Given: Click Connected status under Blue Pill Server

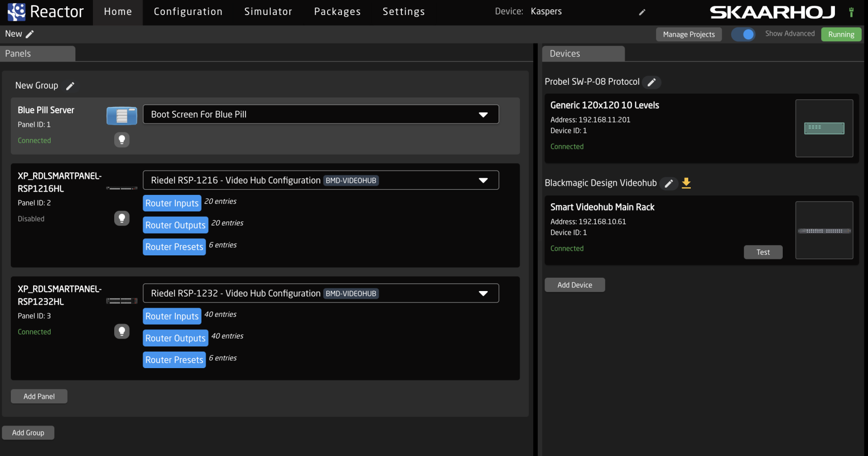Looking at the screenshot, I should [x=34, y=141].
